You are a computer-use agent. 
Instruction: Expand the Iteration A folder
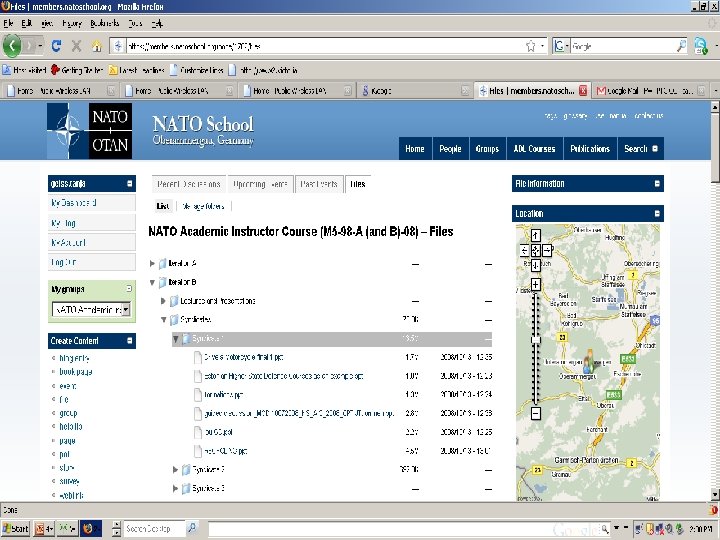pos(152,264)
